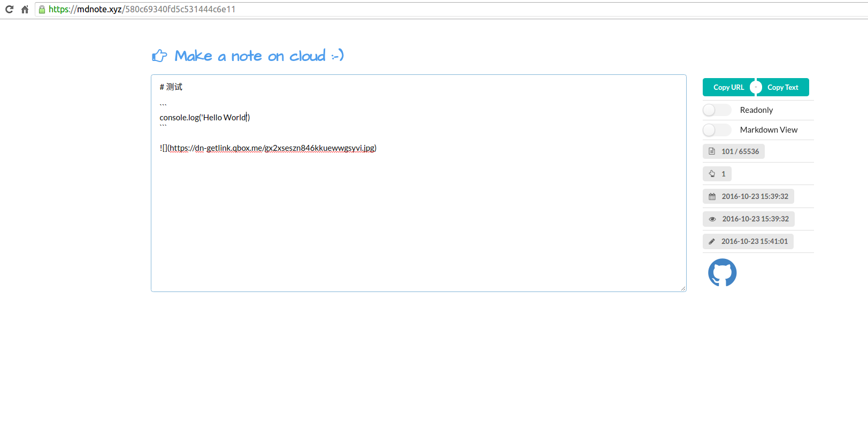The image size is (868, 430).
Task: Grab the note editor resize handle
Action: [683, 288]
